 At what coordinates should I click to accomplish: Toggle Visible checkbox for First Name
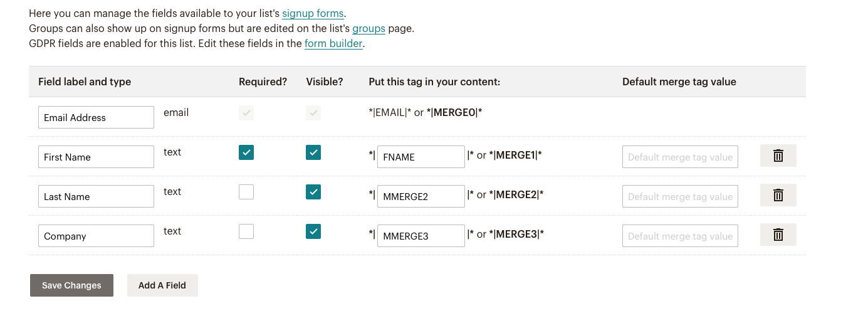point(313,152)
